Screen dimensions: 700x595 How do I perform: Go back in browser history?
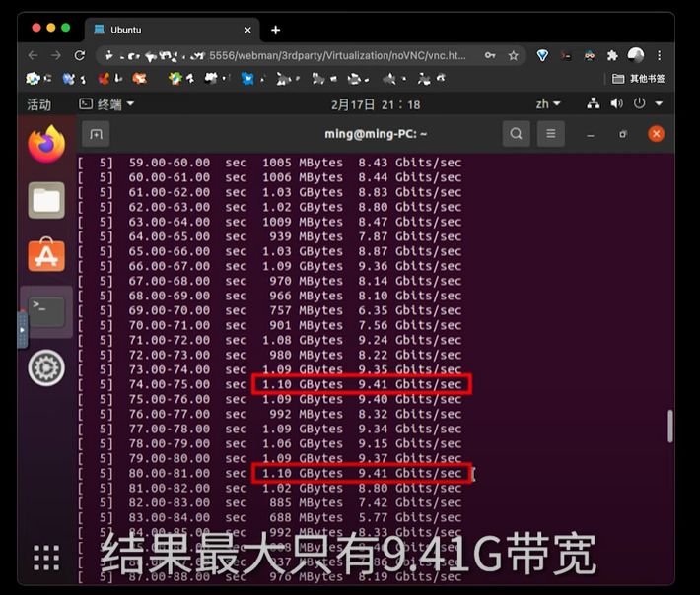[x=33, y=55]
